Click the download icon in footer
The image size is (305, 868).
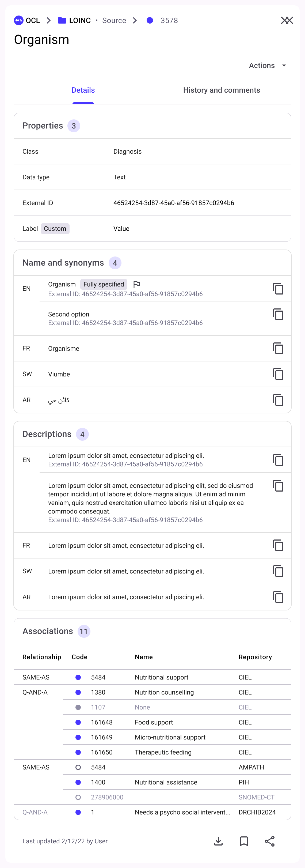coord(218,841)
